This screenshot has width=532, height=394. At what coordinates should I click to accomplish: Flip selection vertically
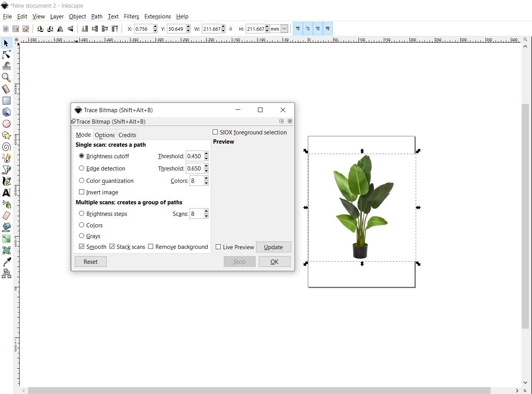[x=70, y=29]
